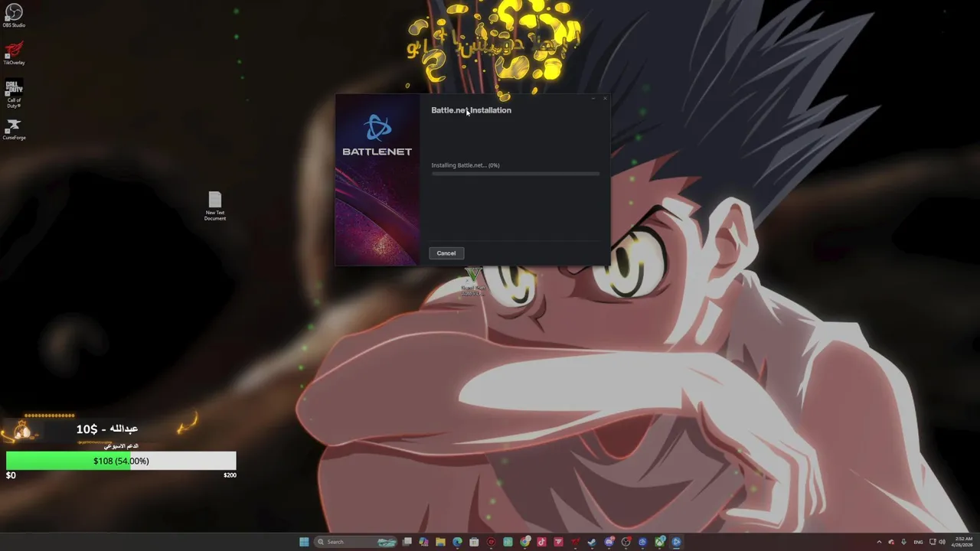The height and width of the screenshot is (551, 980).
Task: Switch the ENG input language indicator
Action: [918, 542]
